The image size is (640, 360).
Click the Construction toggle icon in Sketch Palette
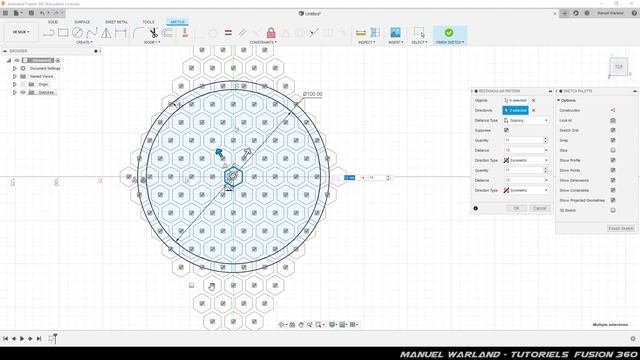pyautogui.click(x=613, y=110)
